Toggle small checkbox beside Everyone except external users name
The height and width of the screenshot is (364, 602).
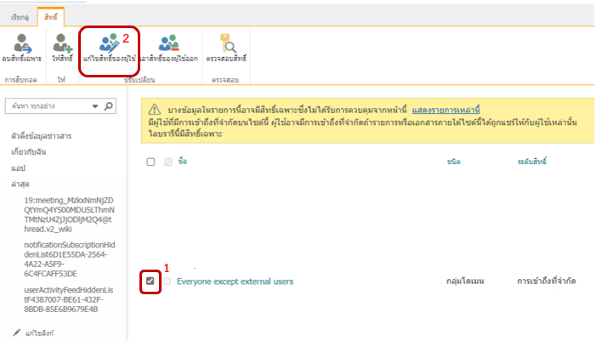pos(168,281)
